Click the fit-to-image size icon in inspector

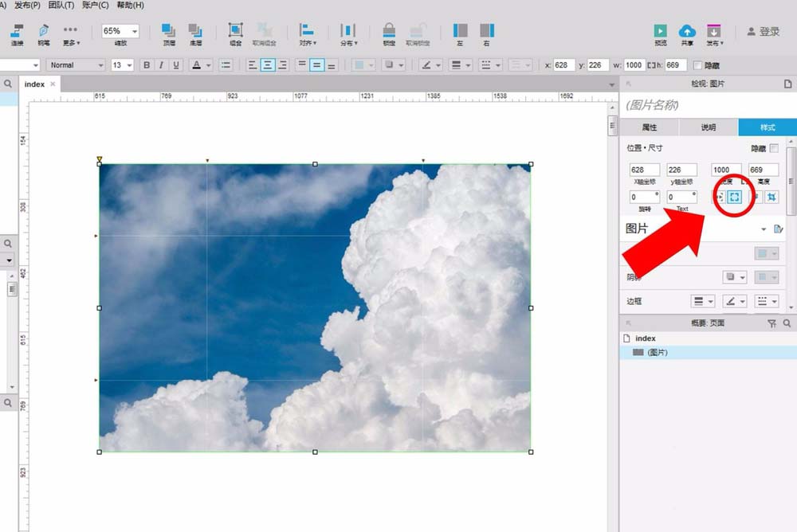tap(735, 197)
